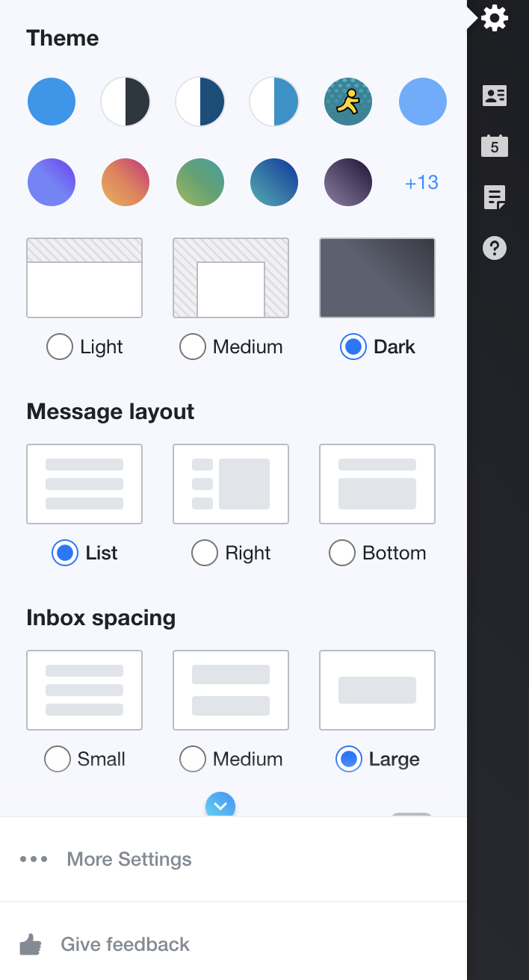Show 13 more theme colors
Viewport: 529px width, 980px height.
point(421,182)
